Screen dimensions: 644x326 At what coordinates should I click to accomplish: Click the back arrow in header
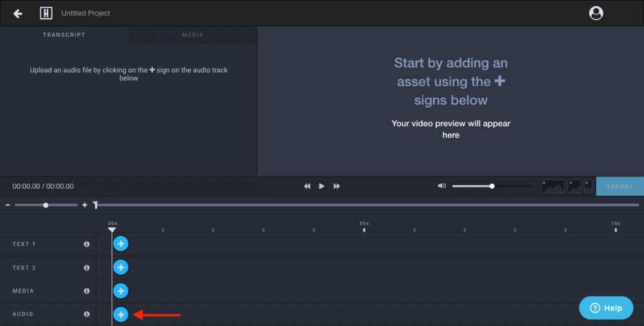coord(18,13)
